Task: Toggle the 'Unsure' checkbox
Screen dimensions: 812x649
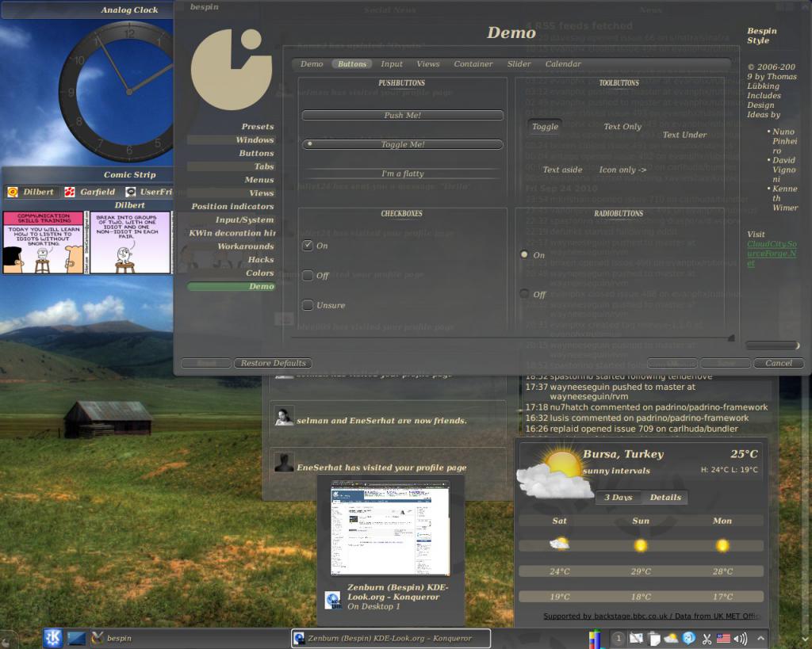Action: 308,305
